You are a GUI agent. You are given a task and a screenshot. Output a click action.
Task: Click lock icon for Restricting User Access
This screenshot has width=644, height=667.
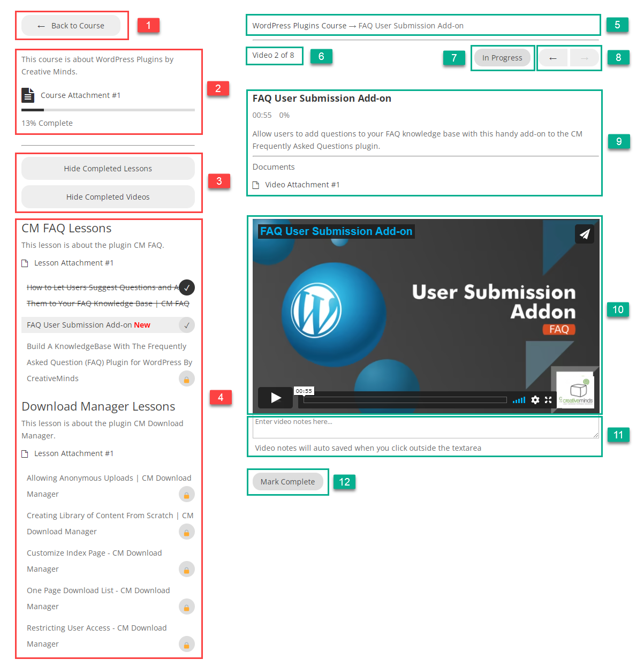tap(187, 645)
